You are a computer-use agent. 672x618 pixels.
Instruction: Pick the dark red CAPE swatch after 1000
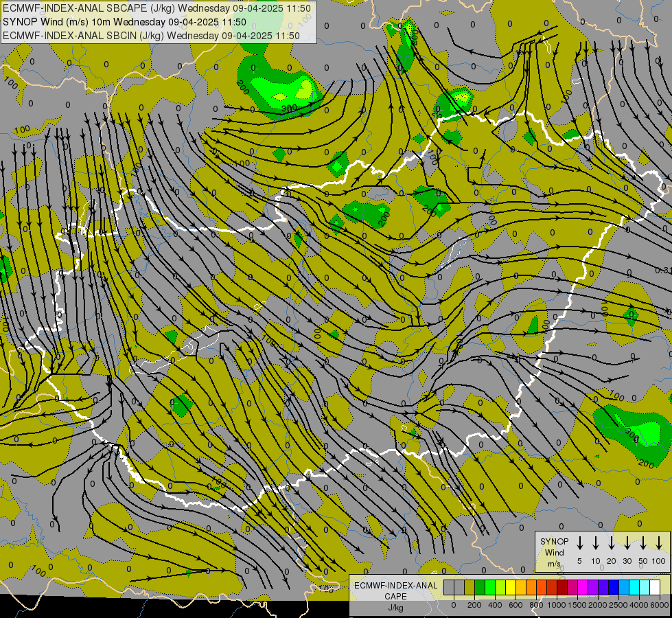click(562, 587)
